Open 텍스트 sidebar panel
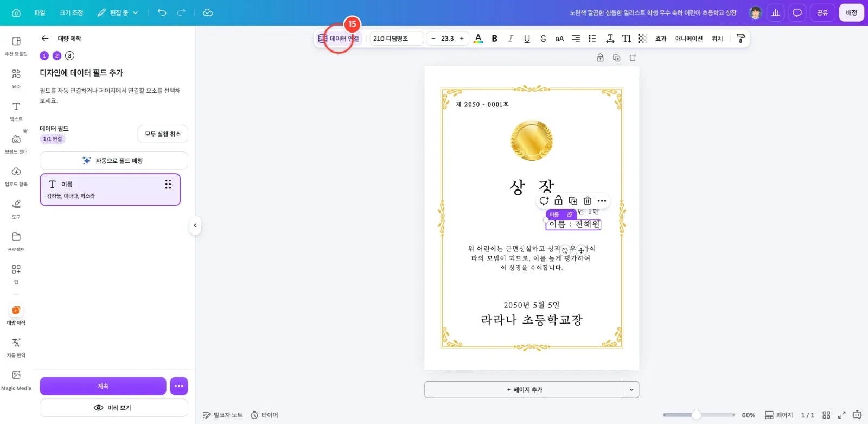This screenshot has height=424, width=868. (16, 111)
